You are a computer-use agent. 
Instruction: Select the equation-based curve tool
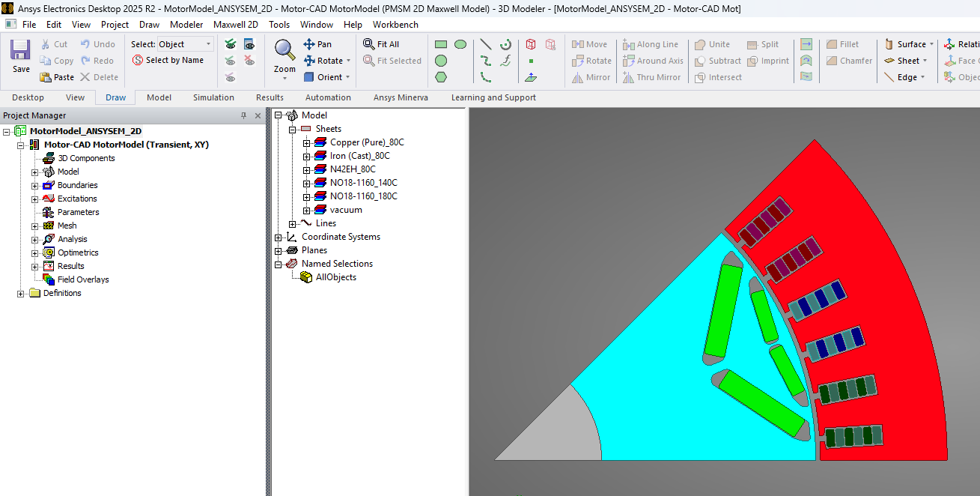[x=506, y=61]
